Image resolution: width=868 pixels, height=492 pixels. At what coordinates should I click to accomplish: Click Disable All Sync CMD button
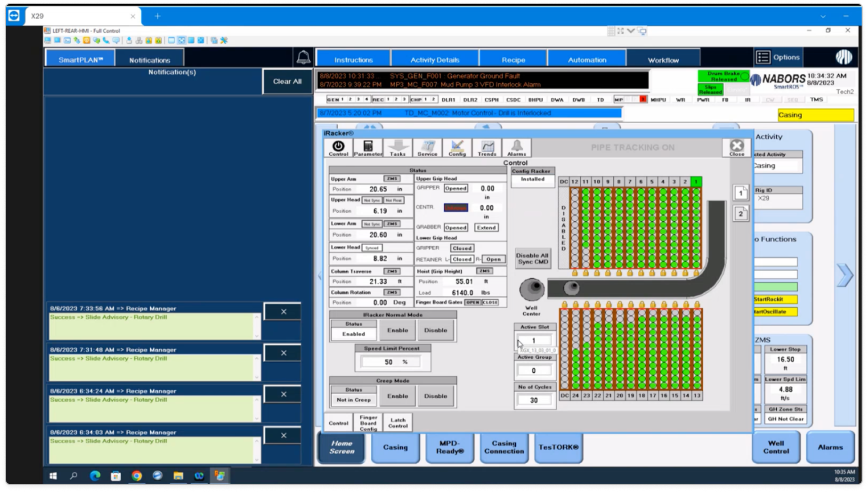click(x=533, y=258)
